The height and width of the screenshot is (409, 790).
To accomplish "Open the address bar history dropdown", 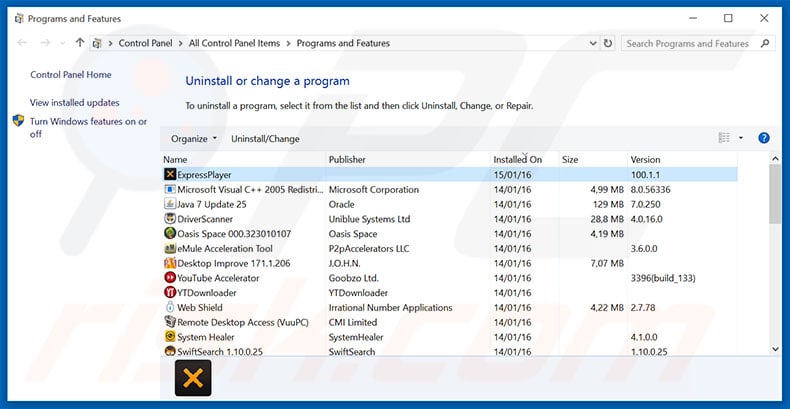I will (593, 43).
